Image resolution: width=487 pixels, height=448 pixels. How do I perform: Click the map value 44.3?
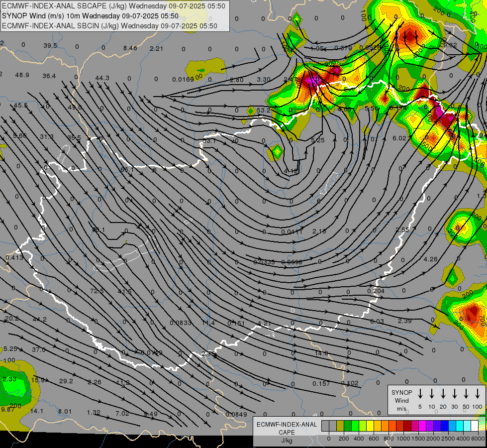(102, 78)
